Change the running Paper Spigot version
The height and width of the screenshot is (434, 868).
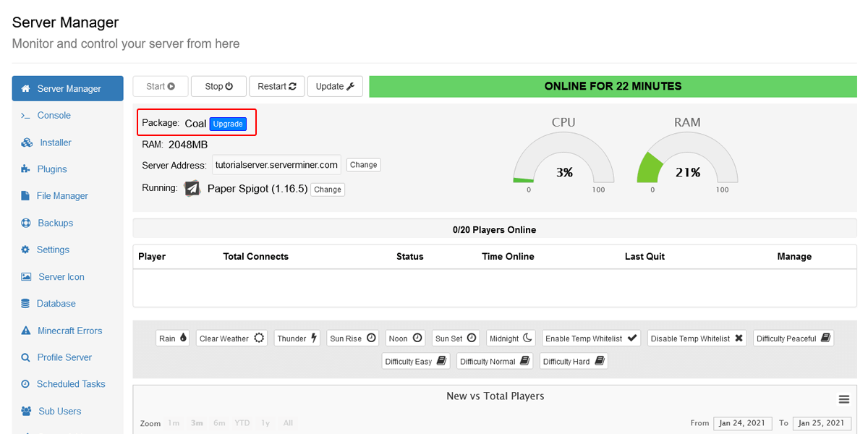tap(328, 190)
